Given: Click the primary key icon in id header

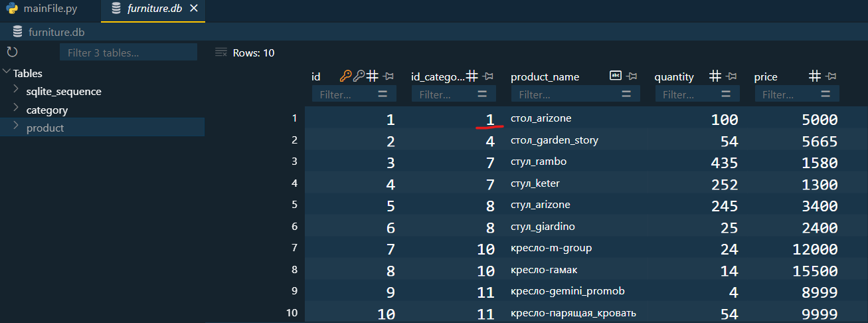Looking at the screenshot, I should point(346,76).
